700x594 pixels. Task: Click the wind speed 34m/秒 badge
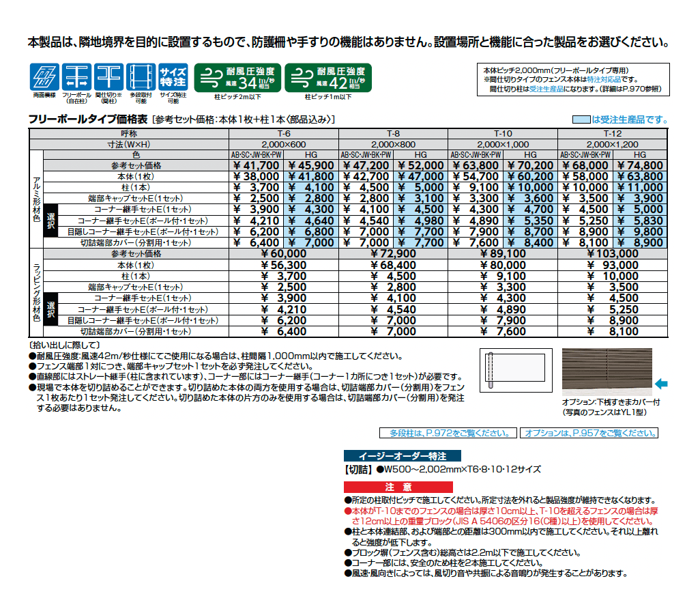pyautogui.click(x=237, y=78)
